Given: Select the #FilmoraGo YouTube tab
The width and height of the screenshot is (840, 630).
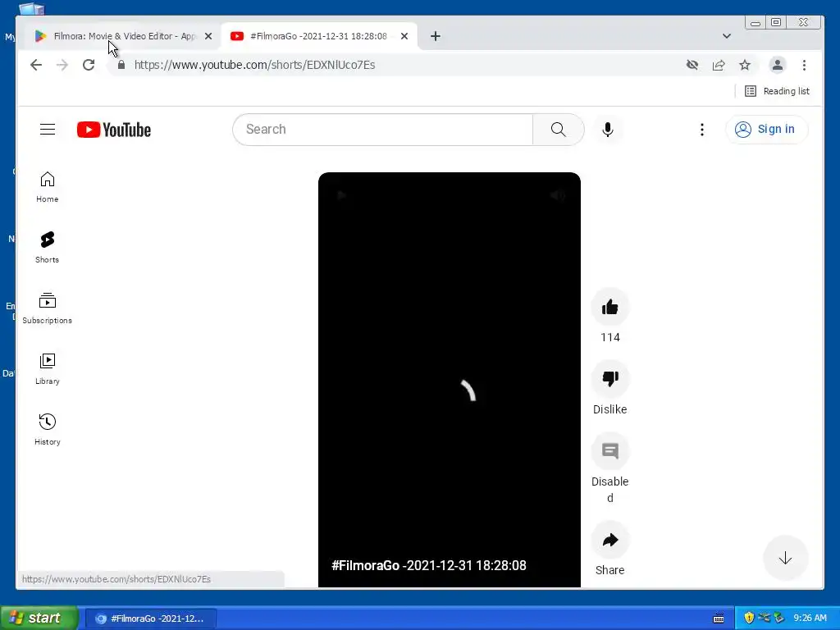Looking at the screenshot, I should click(318, 36).
